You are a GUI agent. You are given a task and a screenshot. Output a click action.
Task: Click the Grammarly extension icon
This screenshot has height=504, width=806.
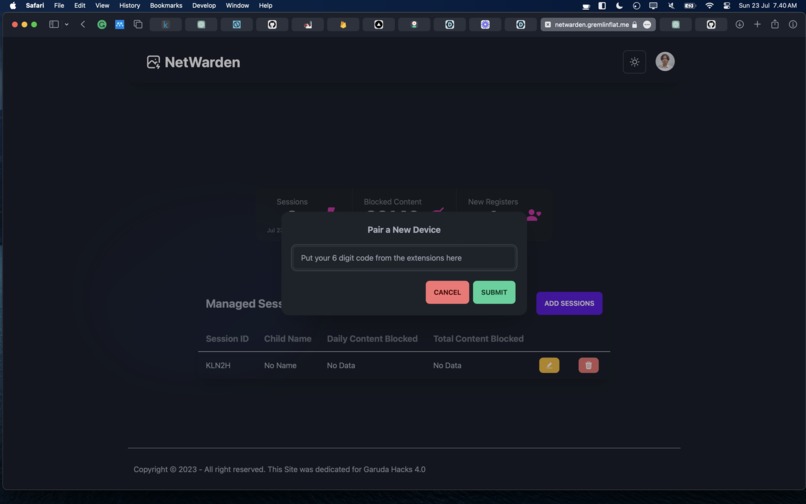pyautogui.click(x=102, y=24)
